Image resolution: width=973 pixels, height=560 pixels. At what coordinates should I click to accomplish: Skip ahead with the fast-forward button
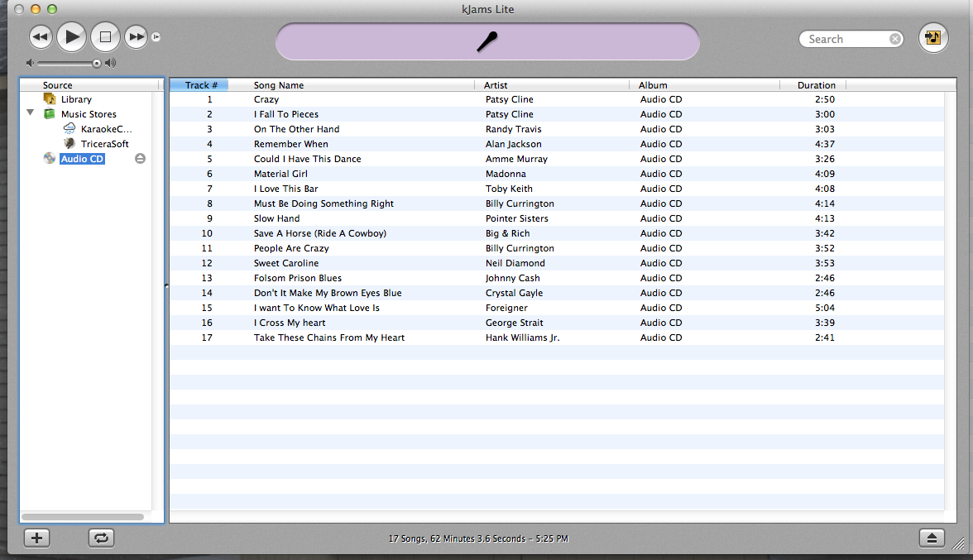(x=136, y=36)
